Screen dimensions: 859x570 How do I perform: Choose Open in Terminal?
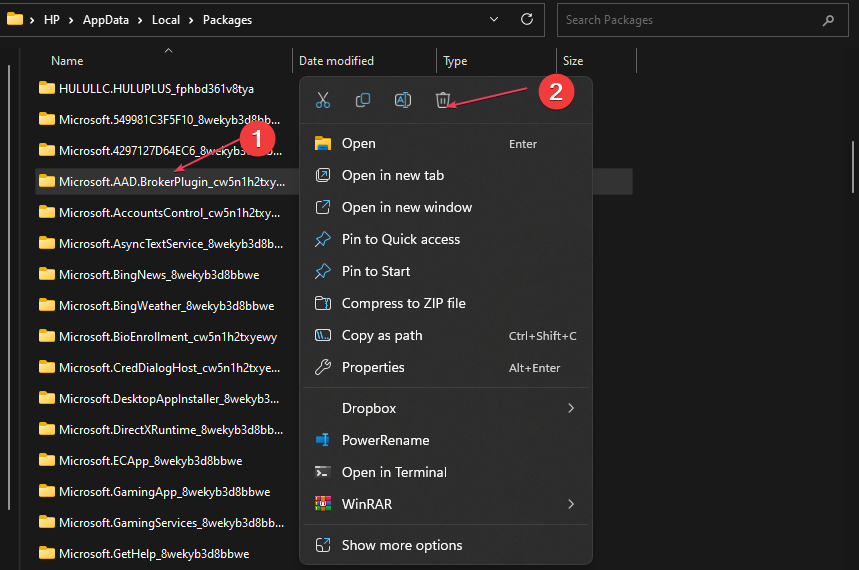click(446, 472)
